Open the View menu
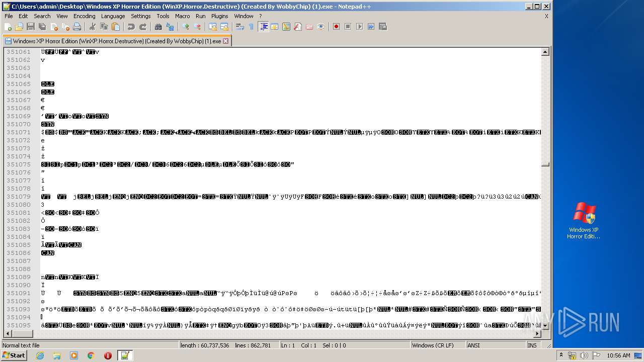 [62, 16]
